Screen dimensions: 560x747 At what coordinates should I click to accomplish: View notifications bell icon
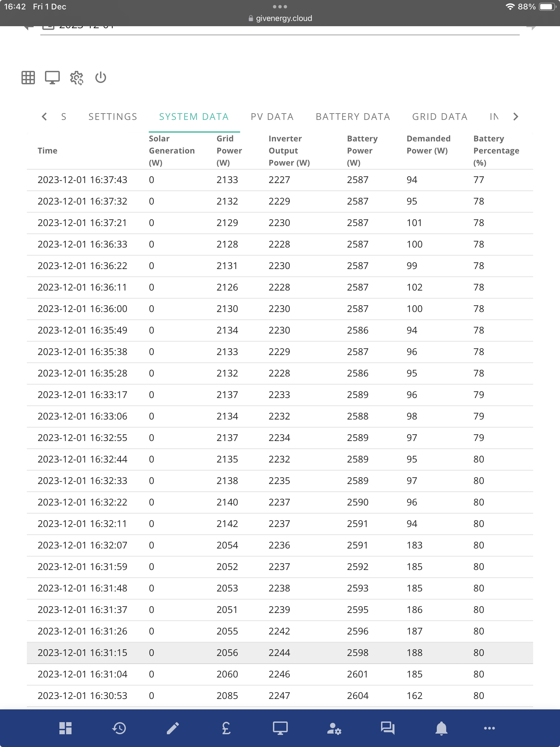click(441, 728)
